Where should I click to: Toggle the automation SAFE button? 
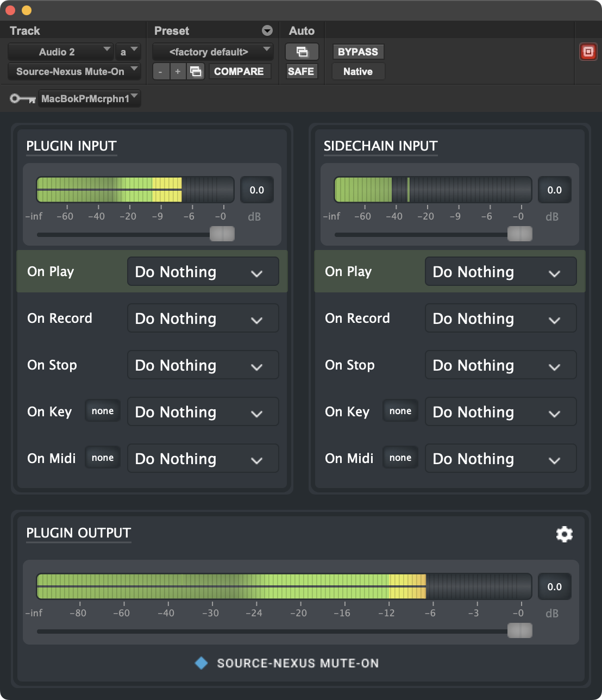[x=301, y=72]
